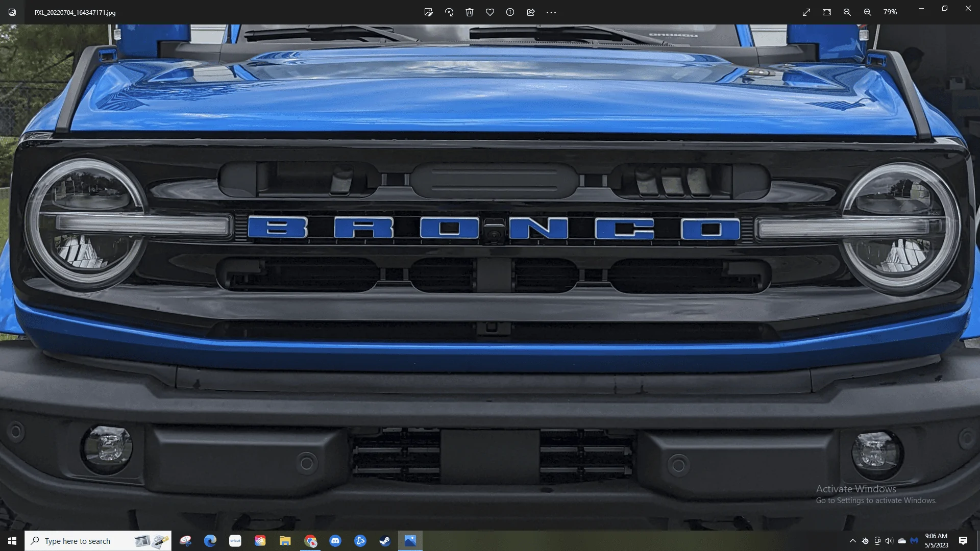Open the volume control
The height and width of the screenshot is (551, 980).
coord(890,541)
